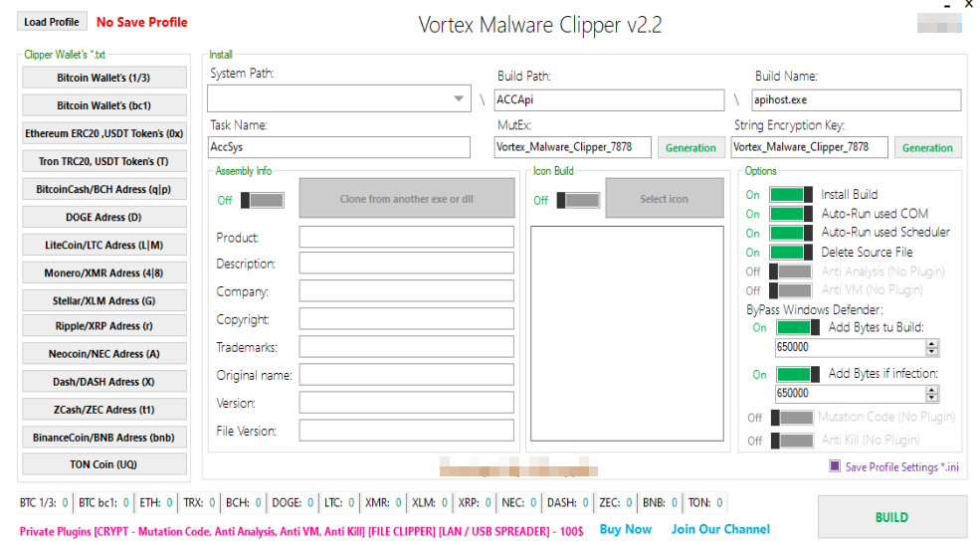The width and height of the screenshot is (980, 541).
Task: Increase the Add Bytes tu Build value
Action: click(932, 343)
